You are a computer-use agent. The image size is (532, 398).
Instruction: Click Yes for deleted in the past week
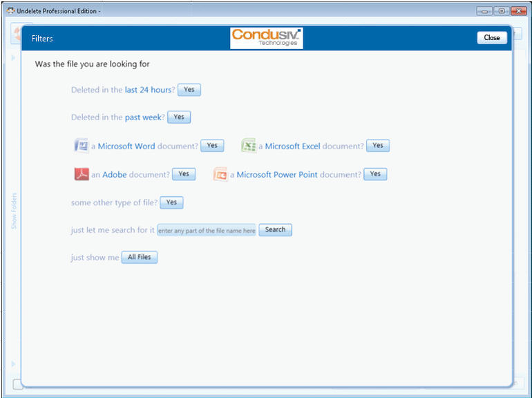click(179, 117)
